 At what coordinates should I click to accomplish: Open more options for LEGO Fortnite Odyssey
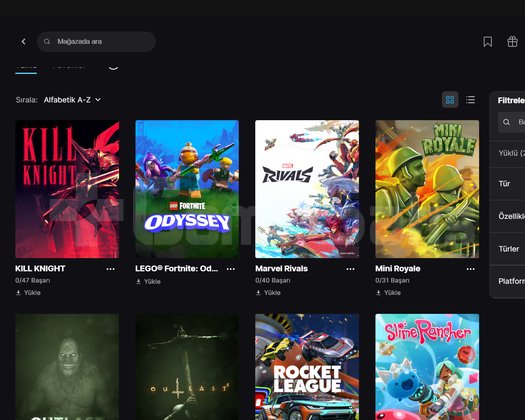tap(230, 269)
